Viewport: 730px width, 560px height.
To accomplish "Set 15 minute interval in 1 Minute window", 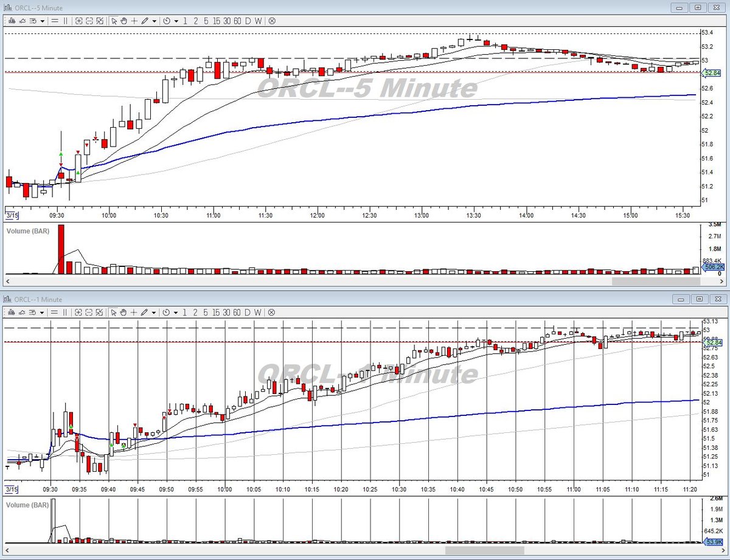I will (x=217, y=312).
